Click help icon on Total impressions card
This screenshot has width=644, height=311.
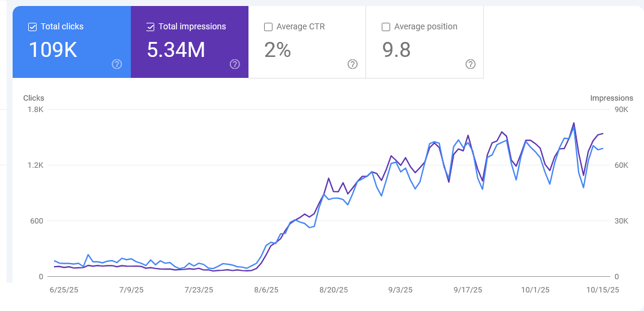[235, 64]
